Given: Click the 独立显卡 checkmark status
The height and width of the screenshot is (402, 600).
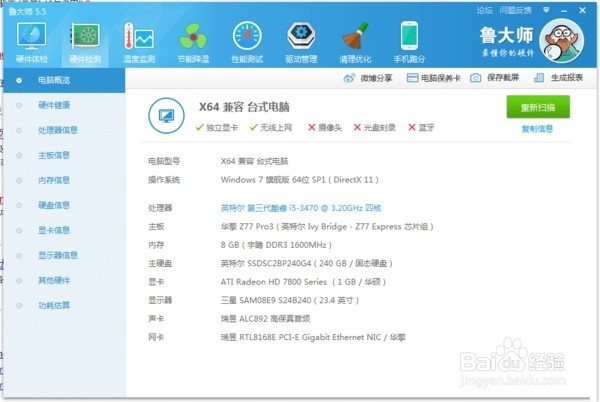Looking at the screenshot, I should pos(217,127).
